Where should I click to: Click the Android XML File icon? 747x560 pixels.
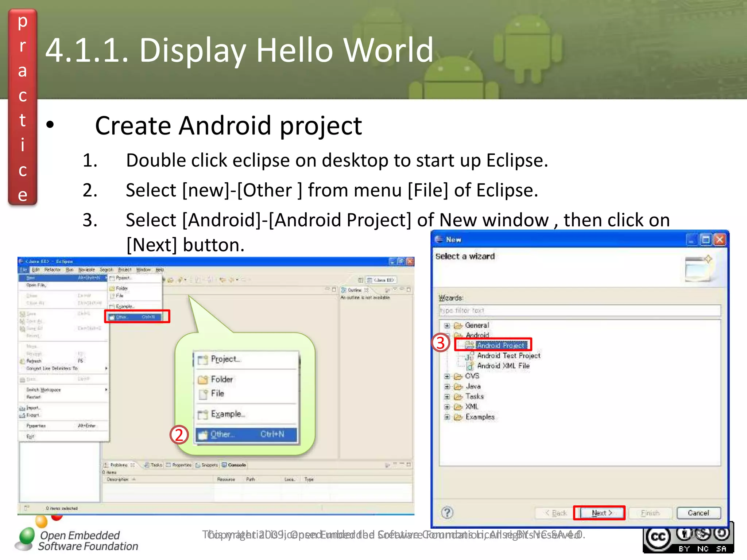470,366
